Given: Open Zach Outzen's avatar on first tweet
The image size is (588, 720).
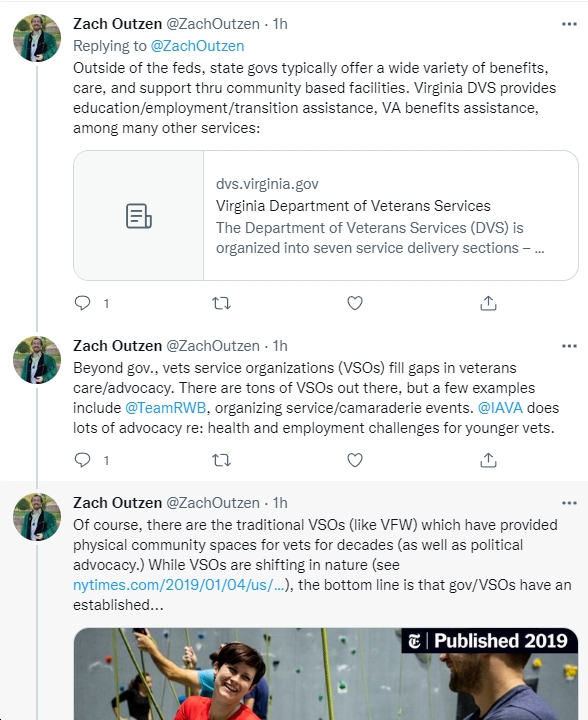Looking at the screenshot, I should (37, 38).
